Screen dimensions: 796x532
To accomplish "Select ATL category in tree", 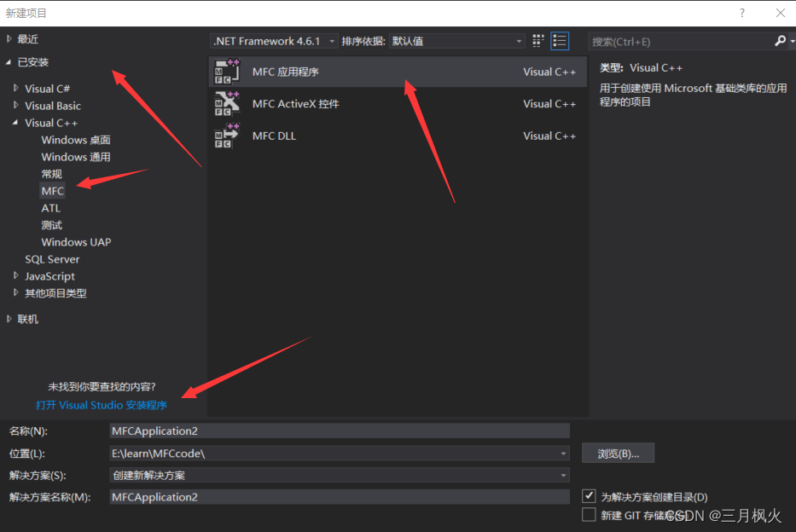I will coord(51,208).
